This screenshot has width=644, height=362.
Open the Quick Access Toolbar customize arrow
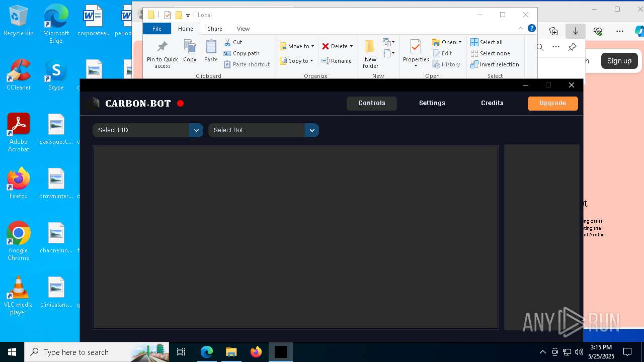[188, 15]
